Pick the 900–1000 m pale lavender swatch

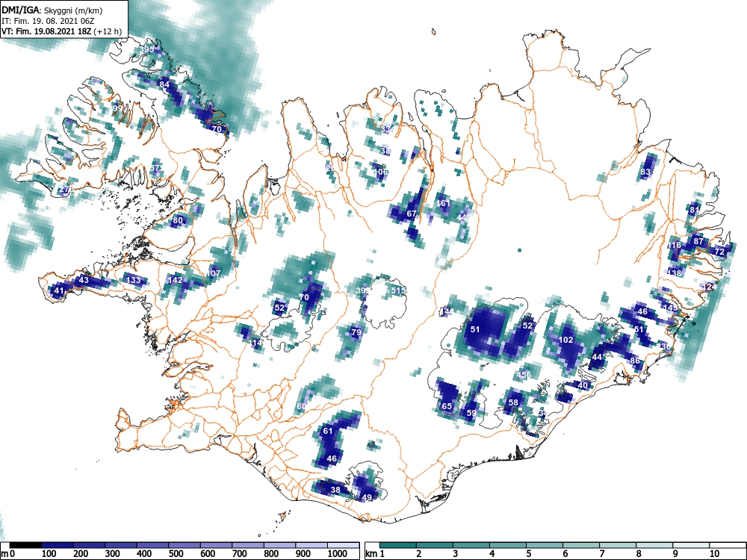[311, 545]
